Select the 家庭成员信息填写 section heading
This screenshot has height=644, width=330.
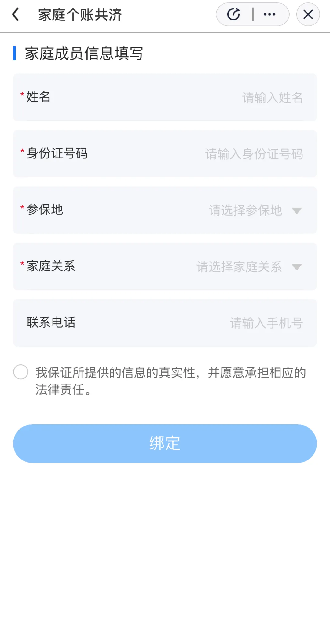(x=84, y=54)
